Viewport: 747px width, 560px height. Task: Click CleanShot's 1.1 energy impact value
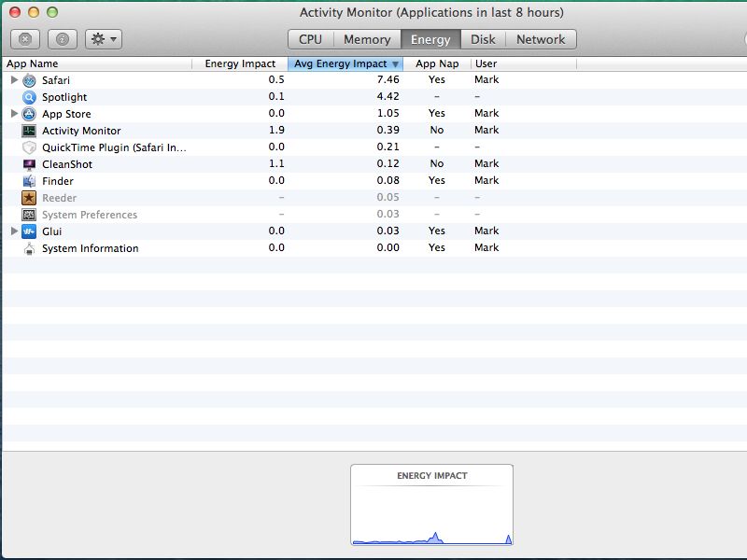(276, 164)
